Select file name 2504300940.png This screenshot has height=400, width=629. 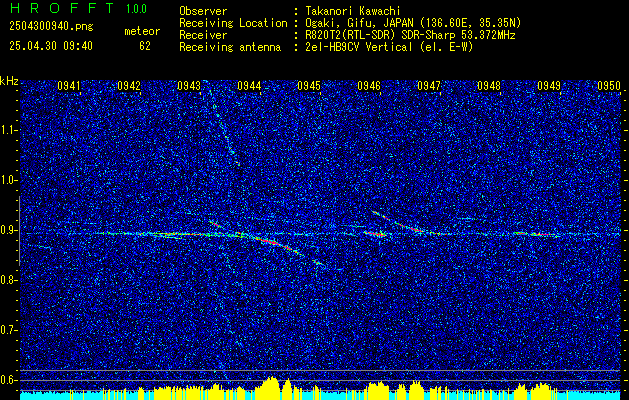coord(51,26)
